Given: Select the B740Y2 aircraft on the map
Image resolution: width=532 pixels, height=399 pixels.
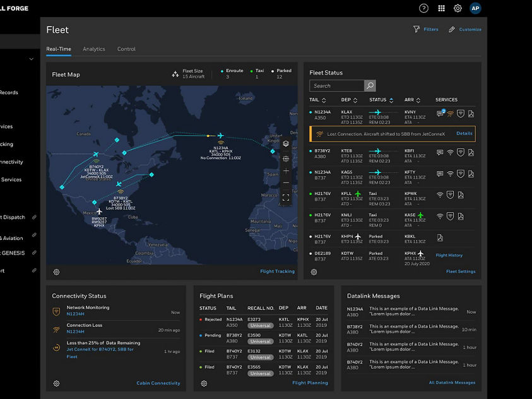Looking at the screenshot, I should point(96,155).
